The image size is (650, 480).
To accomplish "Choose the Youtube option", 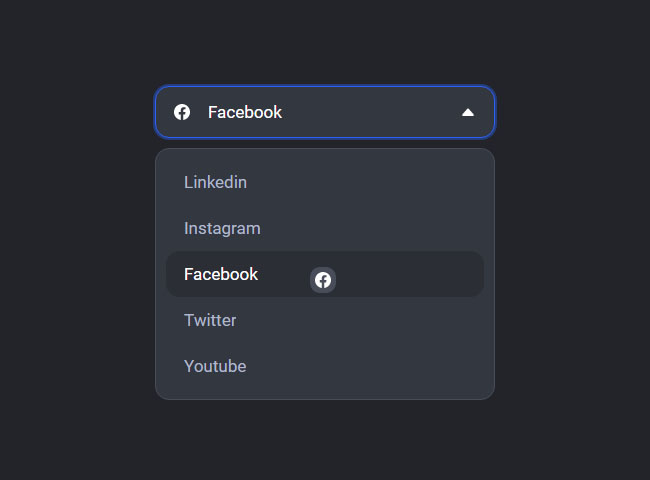I will point(215,366).
